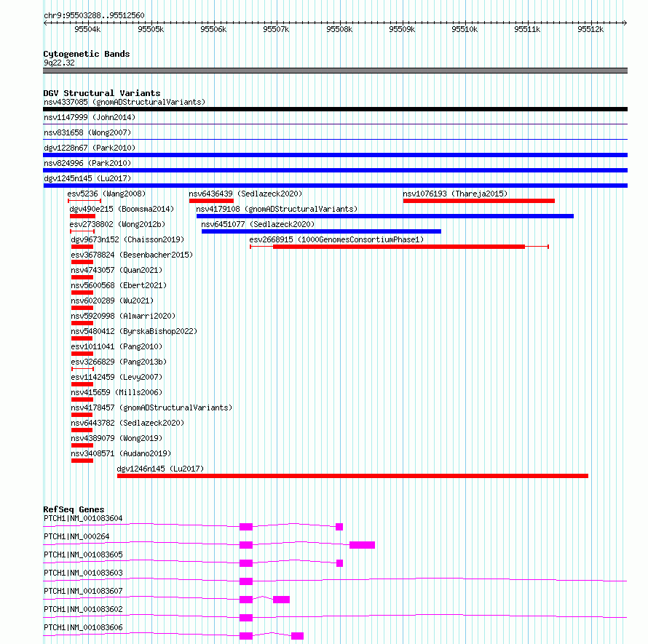This screenshot has height=644, width=648.
Task: Open dgv9673n152 (Chaisson2019) label
Action: coord(127,239)
